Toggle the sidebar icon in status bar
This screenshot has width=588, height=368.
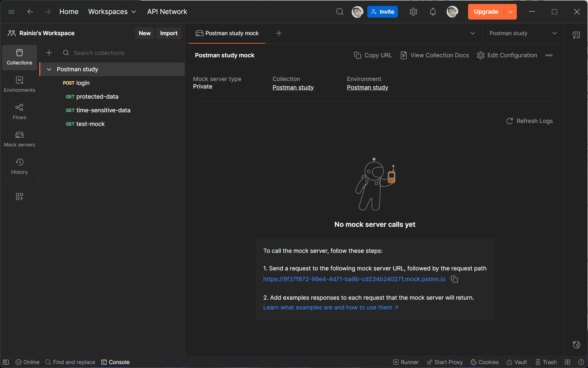point(6,362)
